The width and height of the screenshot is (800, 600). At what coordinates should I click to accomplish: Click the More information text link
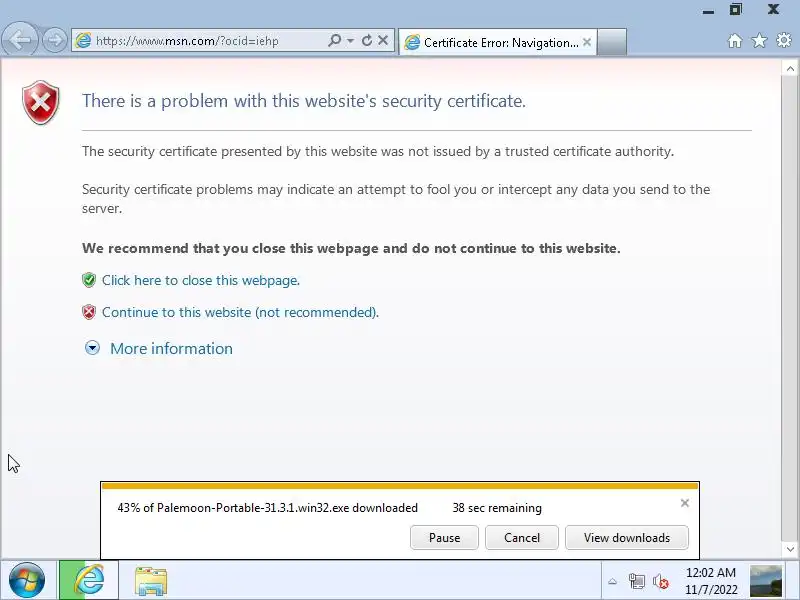coord(171,348)
